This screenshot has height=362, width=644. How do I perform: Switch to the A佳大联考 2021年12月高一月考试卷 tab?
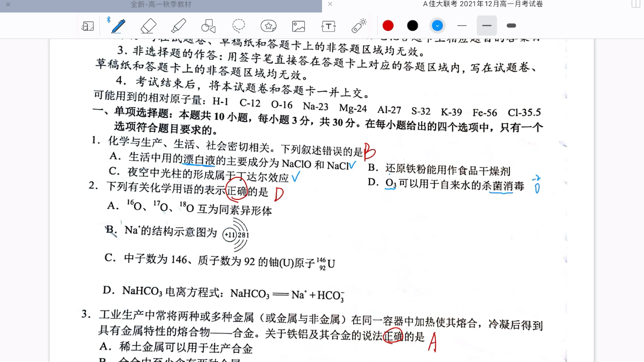(483, 4)
